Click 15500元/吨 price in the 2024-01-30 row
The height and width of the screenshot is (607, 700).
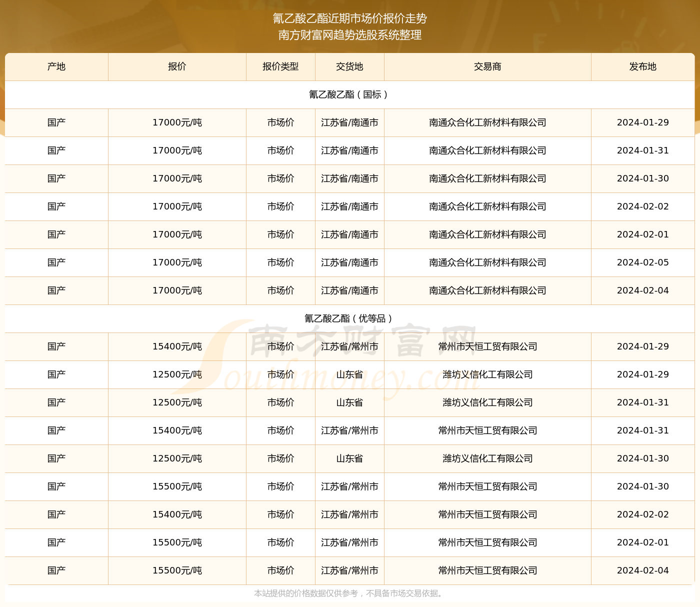[x=177, y=486]
